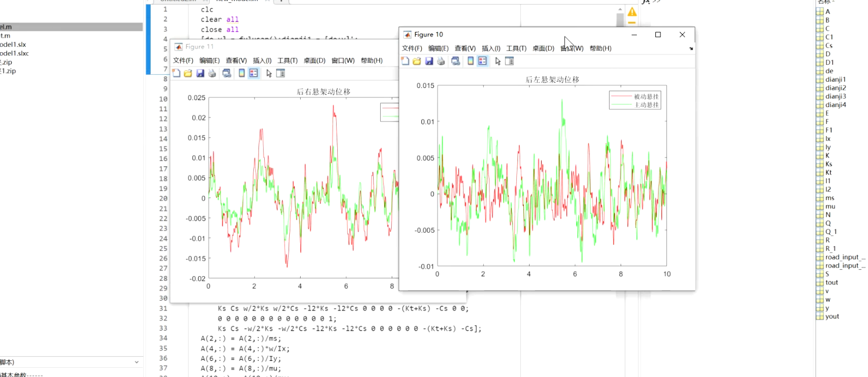Click New Figure icon in Figure 10 toolbar

coord(405,61)
